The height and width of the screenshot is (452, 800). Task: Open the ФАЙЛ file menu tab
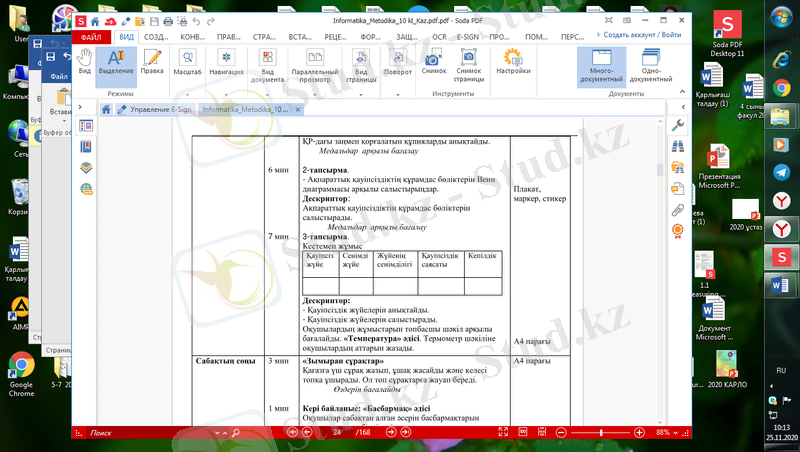(91, 36)
